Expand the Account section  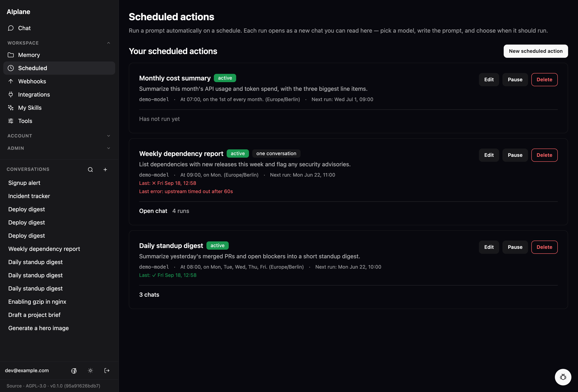tap(59, 136)
